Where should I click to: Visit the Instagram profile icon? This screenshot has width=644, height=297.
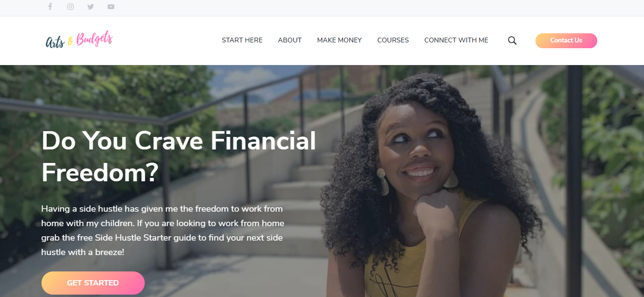point(70,7)
